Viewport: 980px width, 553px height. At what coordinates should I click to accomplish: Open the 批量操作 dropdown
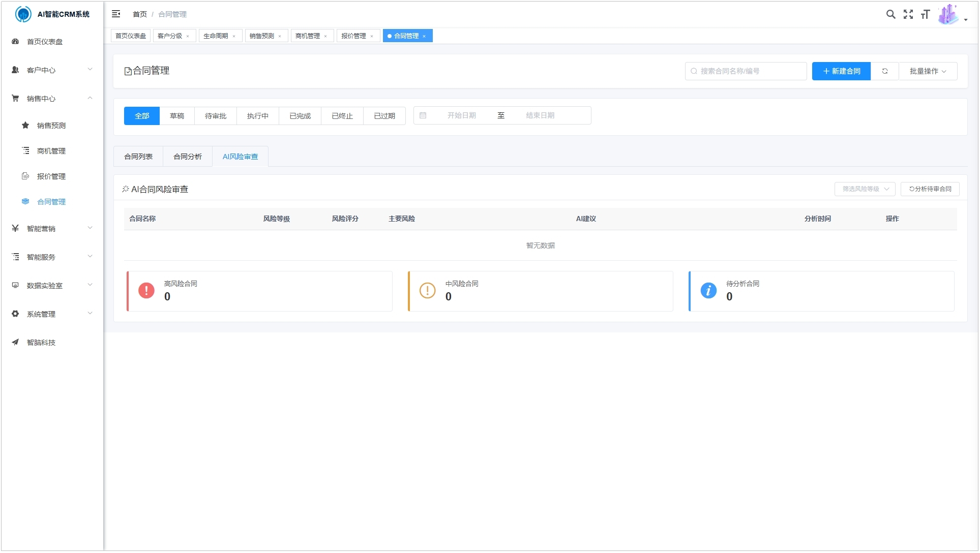pos(928,71)
